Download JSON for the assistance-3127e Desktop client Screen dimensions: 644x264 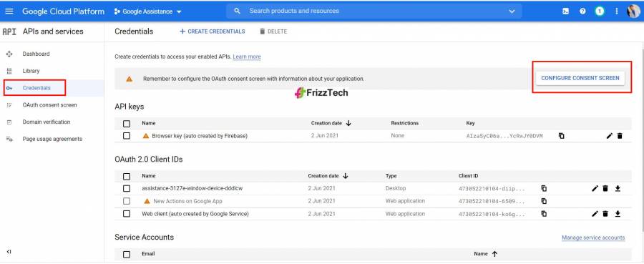point(618,188)
